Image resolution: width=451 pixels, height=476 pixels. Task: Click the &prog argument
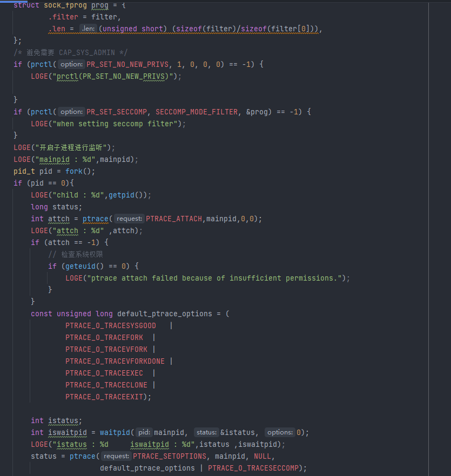[257, 112]
